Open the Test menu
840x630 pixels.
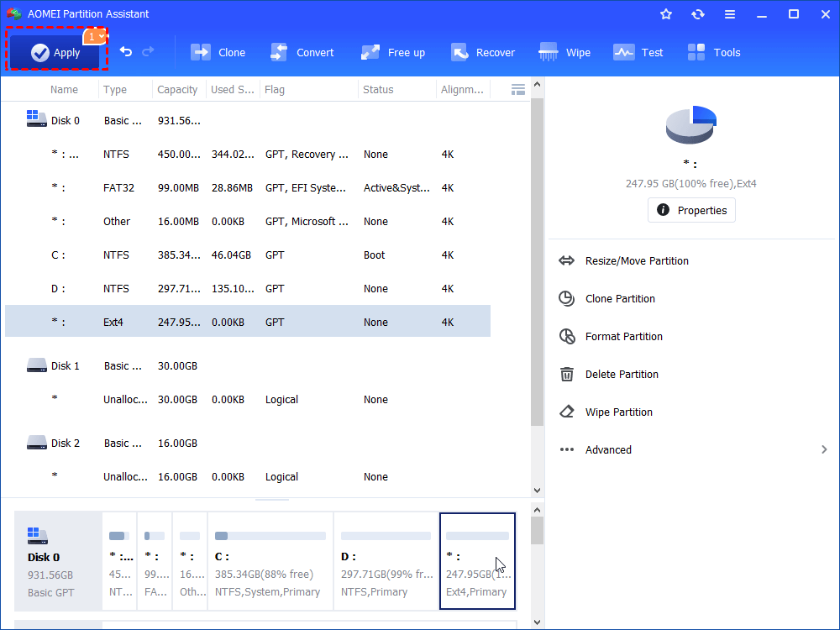pyautogui.click(x=638, y=52)
